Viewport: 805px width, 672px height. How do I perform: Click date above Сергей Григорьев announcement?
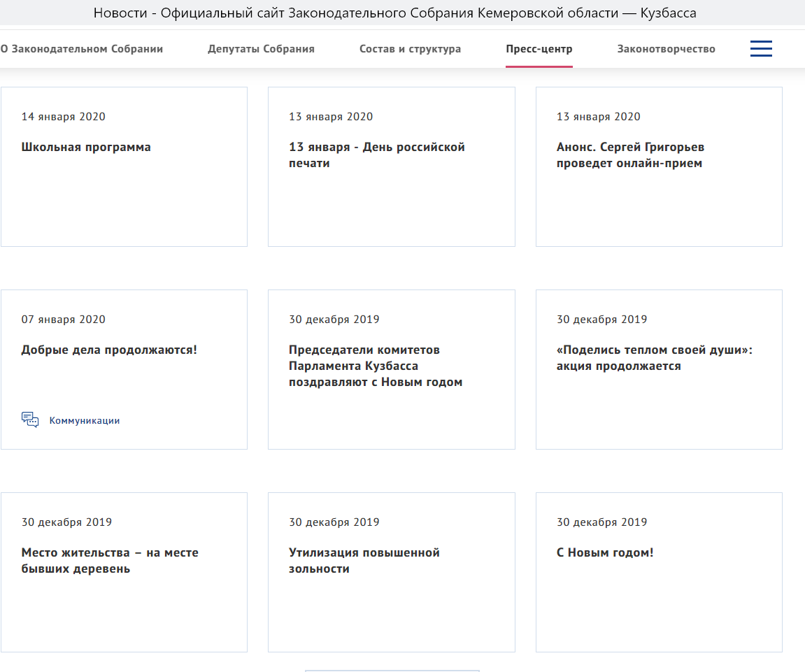pos(599,117)
